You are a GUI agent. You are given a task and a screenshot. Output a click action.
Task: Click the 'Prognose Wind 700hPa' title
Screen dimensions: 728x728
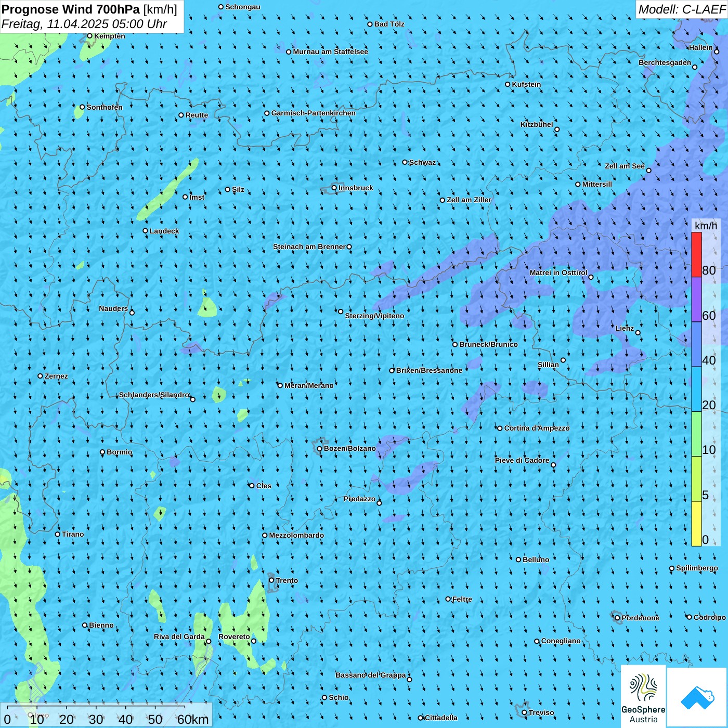[71, 9]
